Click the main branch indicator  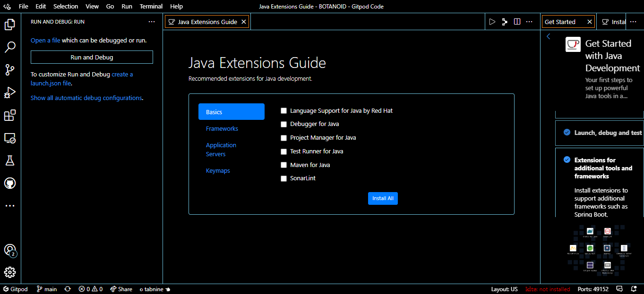46,289
